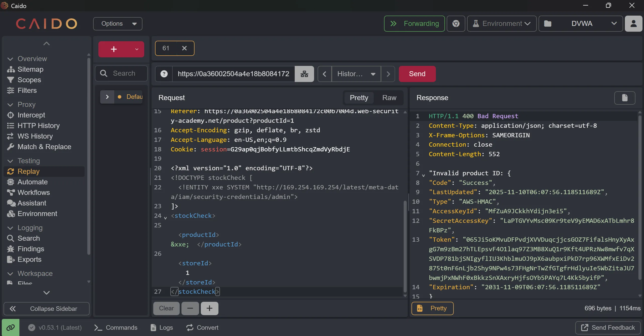Open the browser launch icon

(x=456, y=24)
